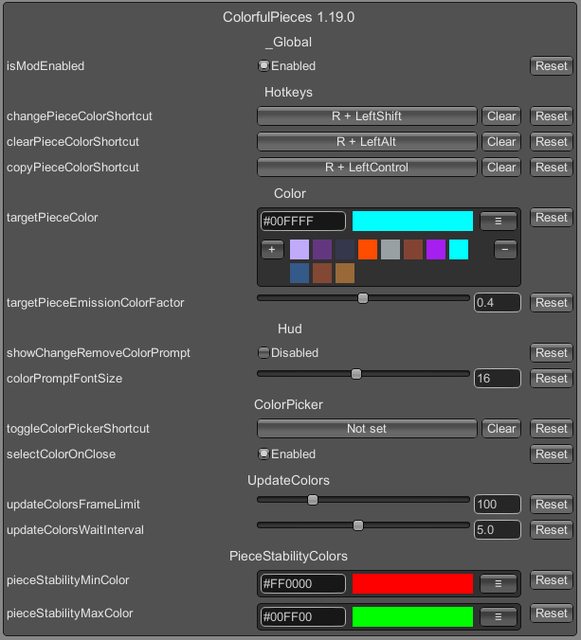This screenshot has width=581, height=640.
Task: Clear changePieceColorShortcut binding
Action: [x=501, y=116]
